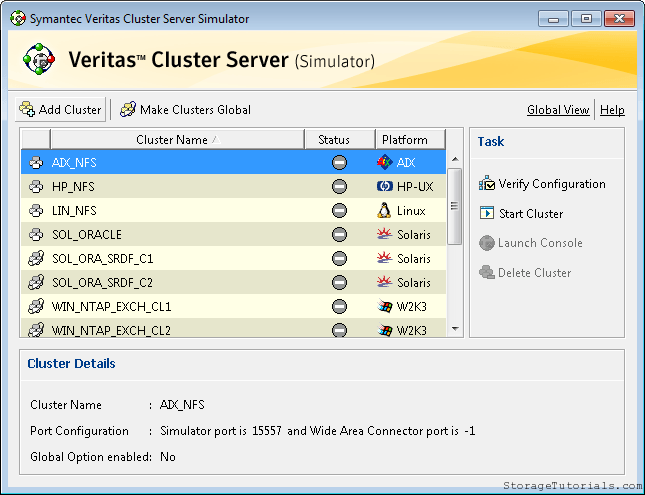Minimize the Cluster Server Simulator window
Screen dimensions: 645x495
click(553, 19)
